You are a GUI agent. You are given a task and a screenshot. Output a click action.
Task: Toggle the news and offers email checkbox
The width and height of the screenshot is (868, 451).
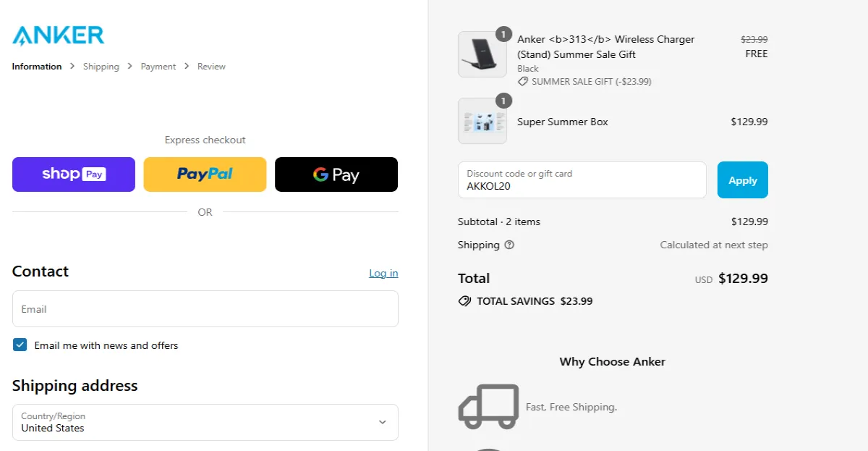[x=20, y=345]
